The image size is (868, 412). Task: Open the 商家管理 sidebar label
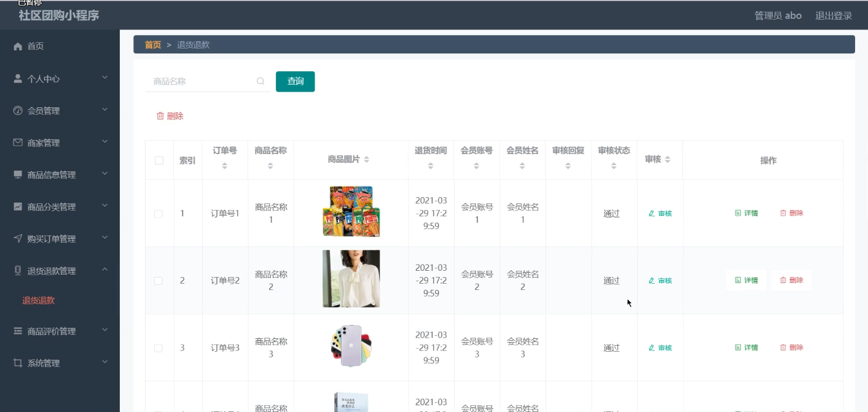tap(44, 143)
